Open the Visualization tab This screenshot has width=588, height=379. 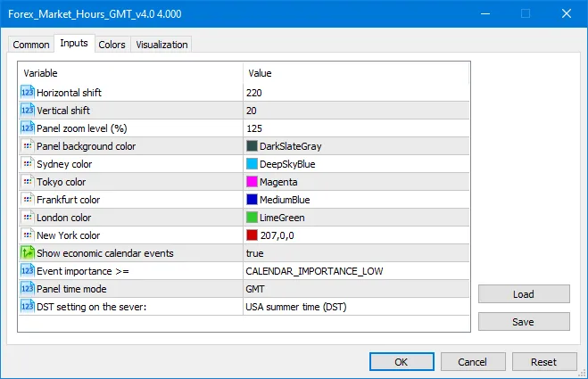[x=161, y=45]
